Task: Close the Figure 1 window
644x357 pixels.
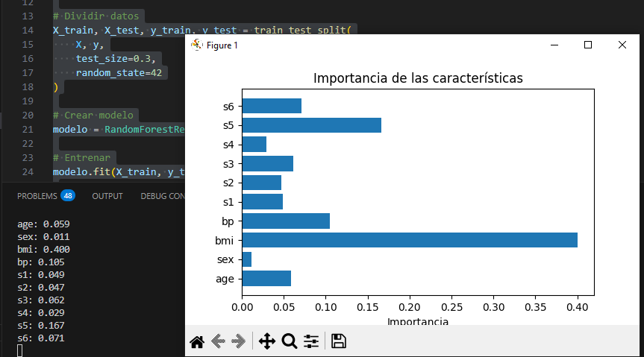Action: click(x=622, y=45)
